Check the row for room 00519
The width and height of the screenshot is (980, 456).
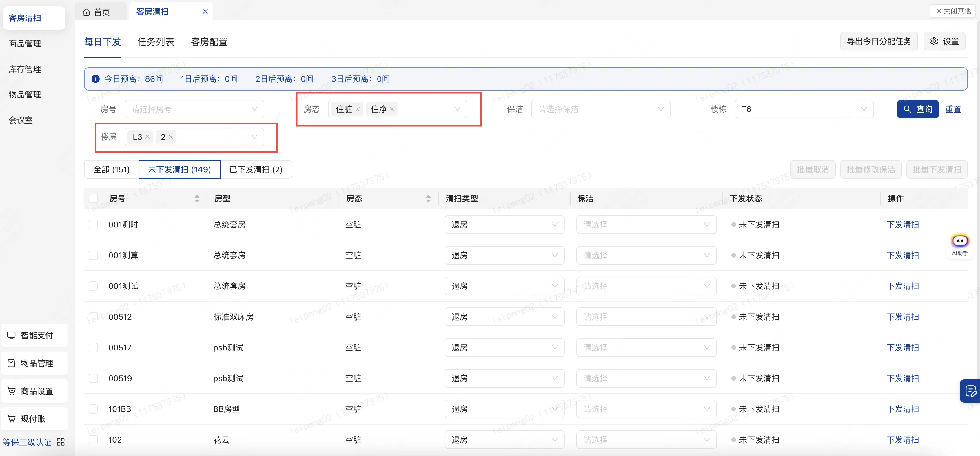click(93, 378)
